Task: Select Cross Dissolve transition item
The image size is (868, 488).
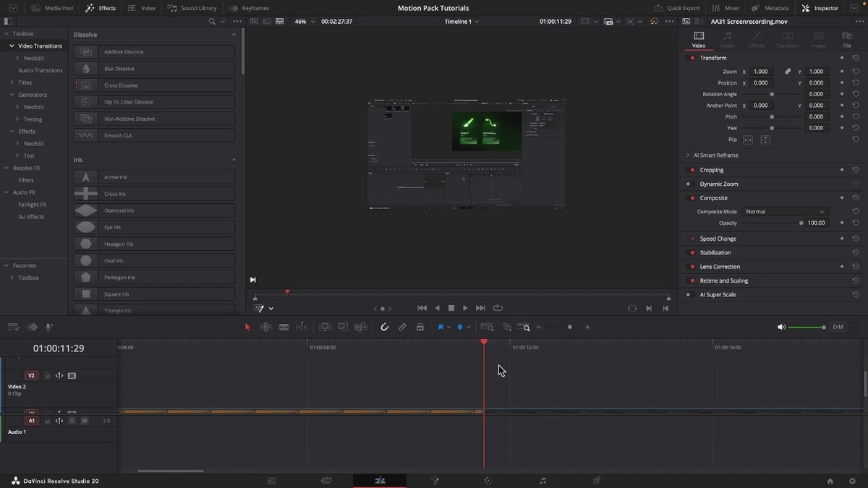Action: tap(155, 85)
